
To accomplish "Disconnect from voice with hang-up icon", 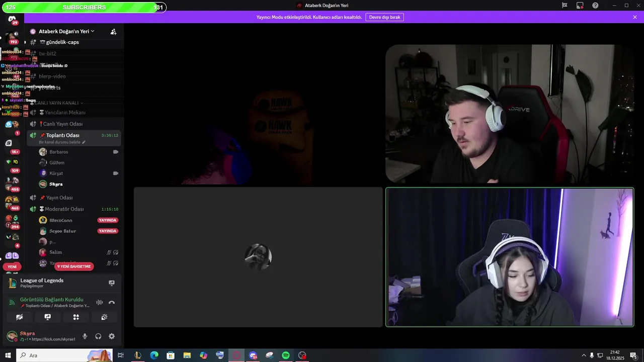I will (112, 302).
